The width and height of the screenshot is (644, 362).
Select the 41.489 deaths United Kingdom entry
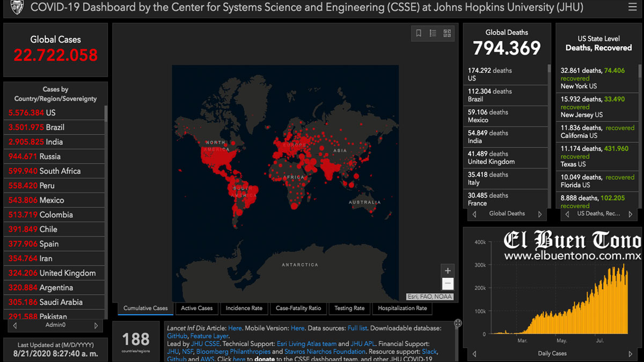505,158
